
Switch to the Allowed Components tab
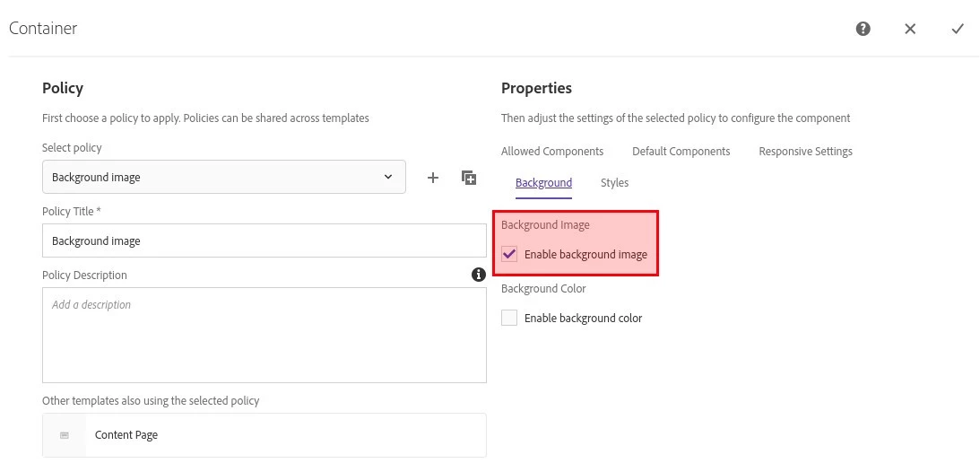pos(552,152)
